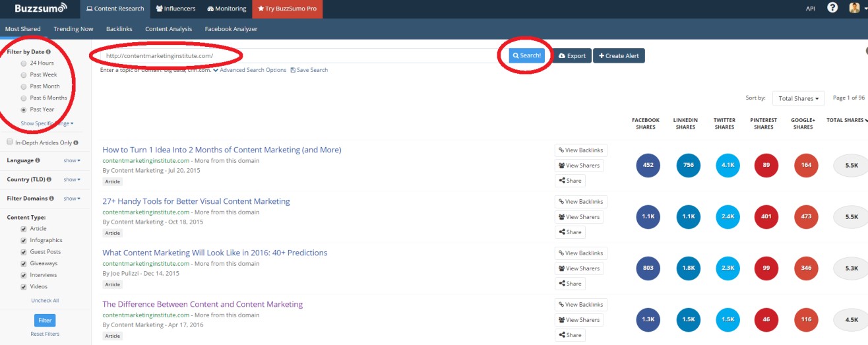Switch to Content Analysis tab

click(x=169, y=29)
